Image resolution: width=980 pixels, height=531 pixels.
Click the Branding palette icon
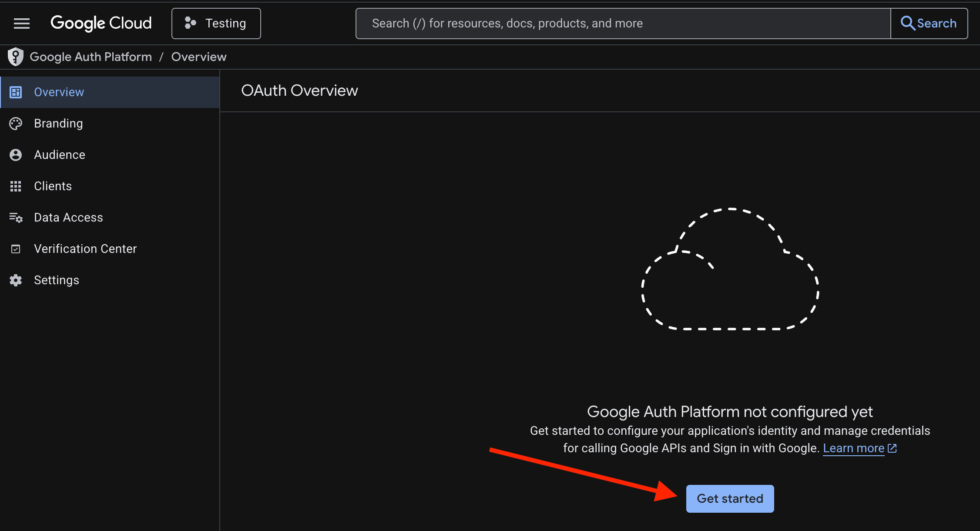point(16,124)
